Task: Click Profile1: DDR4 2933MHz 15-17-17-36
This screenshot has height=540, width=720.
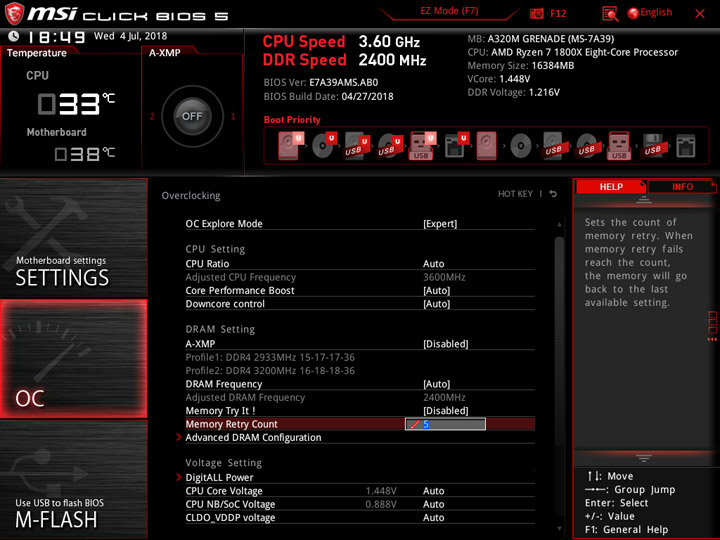Action: pos(270,357)
